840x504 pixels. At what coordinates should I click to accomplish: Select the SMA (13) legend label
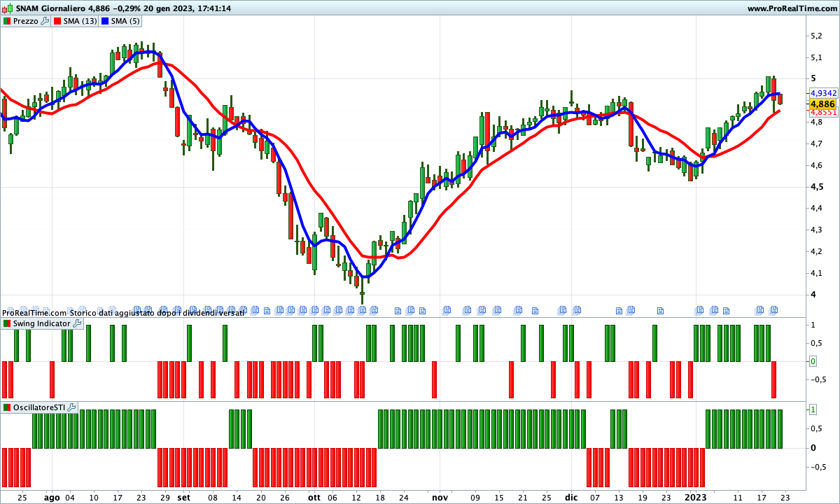click(80, 21)
